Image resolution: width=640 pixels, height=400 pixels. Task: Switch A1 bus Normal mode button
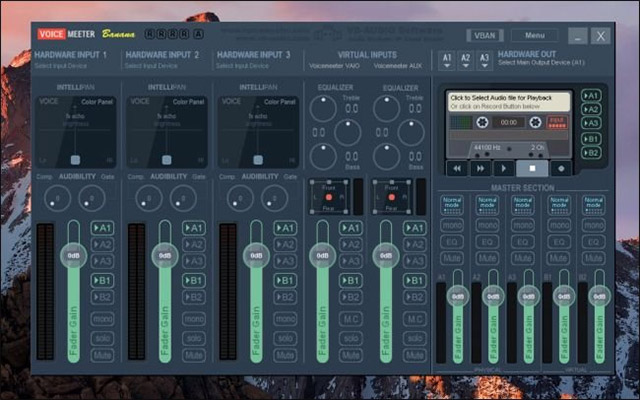point(452,205)
